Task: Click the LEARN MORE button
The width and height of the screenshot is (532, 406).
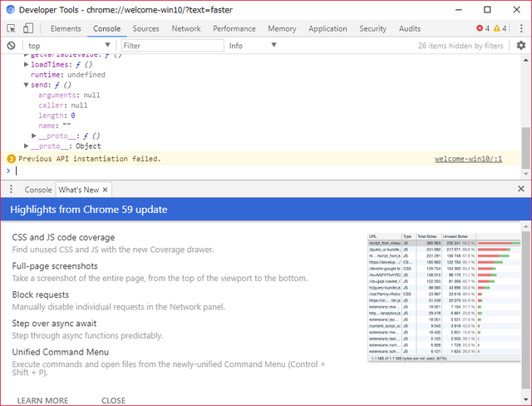Action: pyautogui.click(x=42, y=400)
